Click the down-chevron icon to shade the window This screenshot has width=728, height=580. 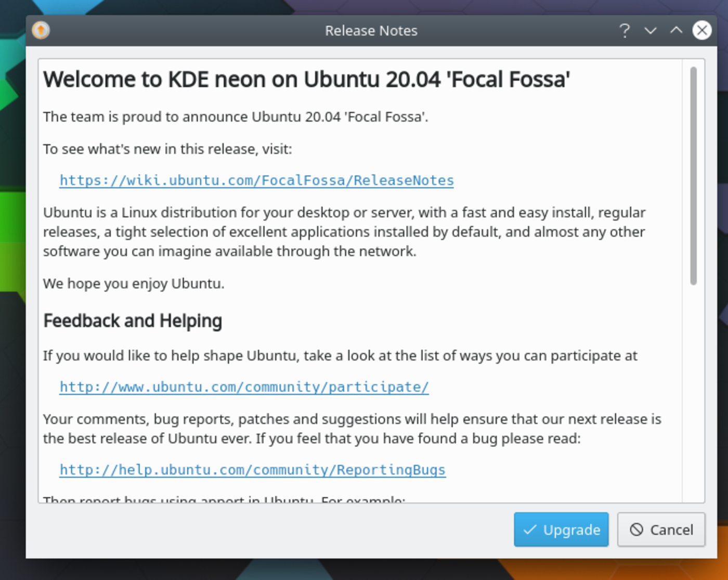650,31
